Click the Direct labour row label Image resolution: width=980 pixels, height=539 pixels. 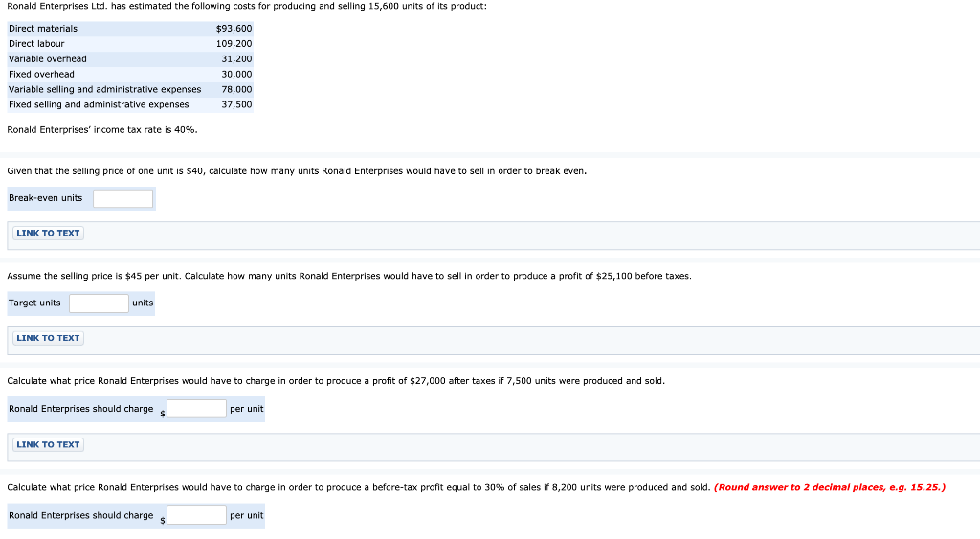tap(36, 44)
